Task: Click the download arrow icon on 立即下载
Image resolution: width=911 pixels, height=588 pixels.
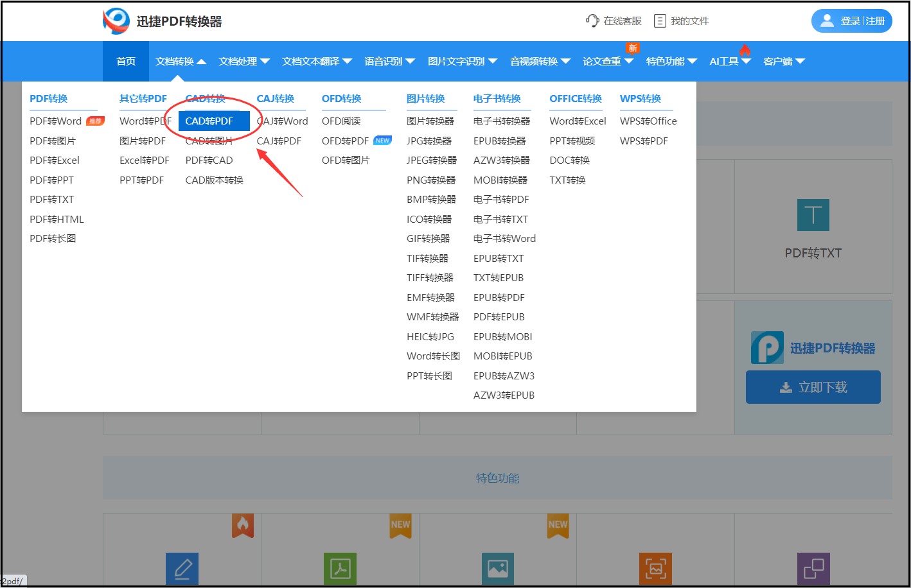Action: point(786,387)
